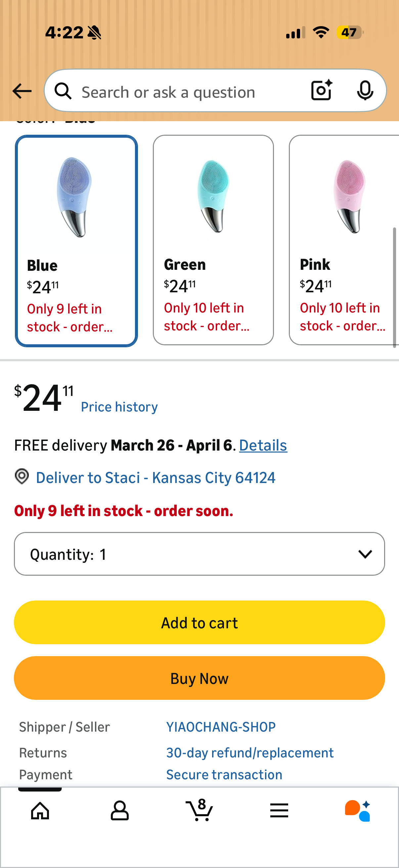399x868 pixels.
Task: Select the Pink color option
Action: [344, 240]
